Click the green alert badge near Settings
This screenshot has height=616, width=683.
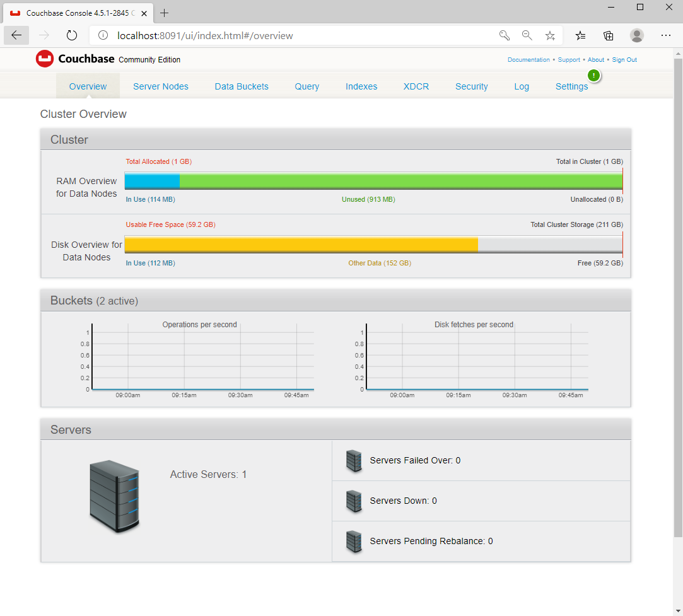593,76
